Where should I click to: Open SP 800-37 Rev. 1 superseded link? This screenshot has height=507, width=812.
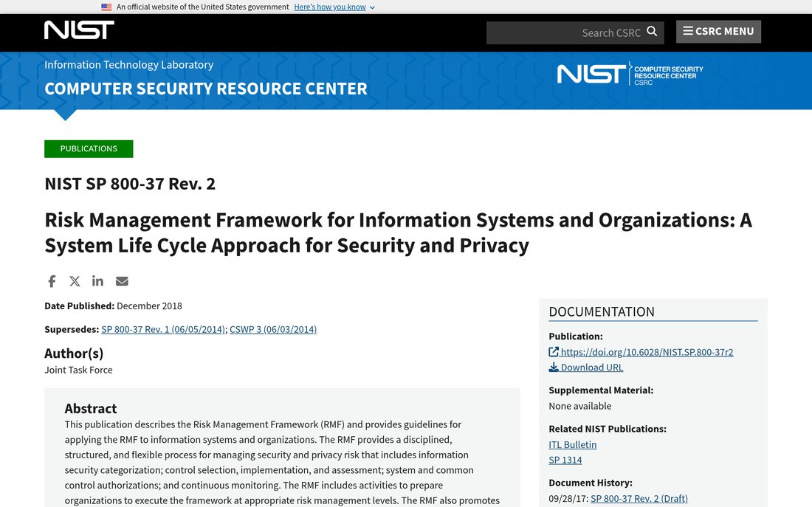pos(163,329)
